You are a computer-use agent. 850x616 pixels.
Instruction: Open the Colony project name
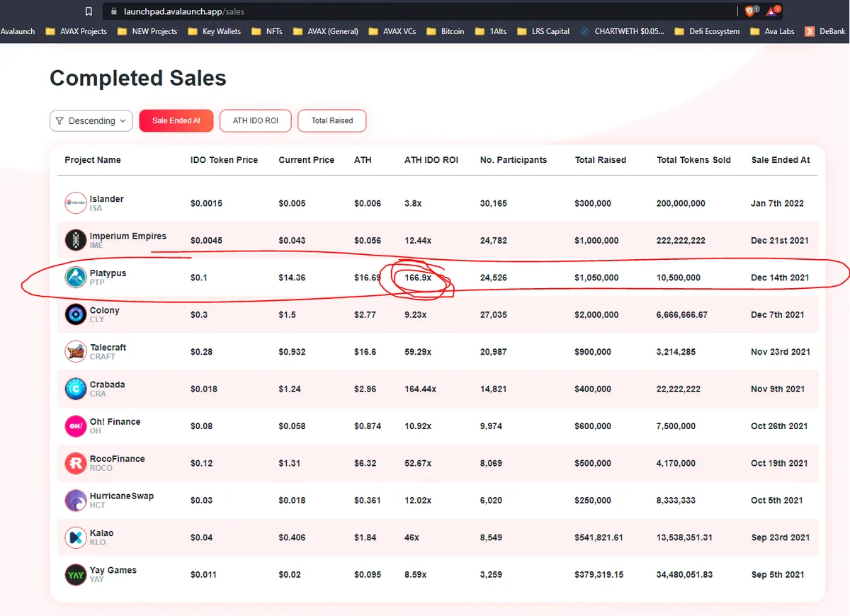[105, 310]
